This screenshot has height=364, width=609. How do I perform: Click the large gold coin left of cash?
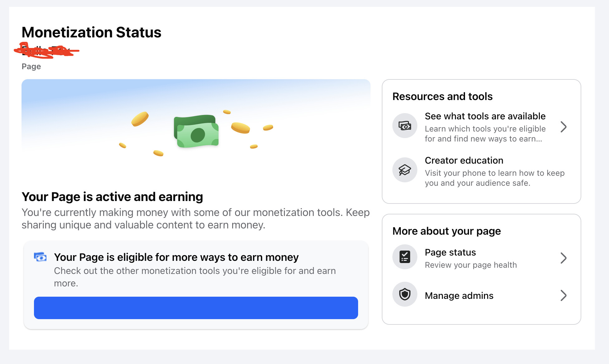[x=140, y=119]
